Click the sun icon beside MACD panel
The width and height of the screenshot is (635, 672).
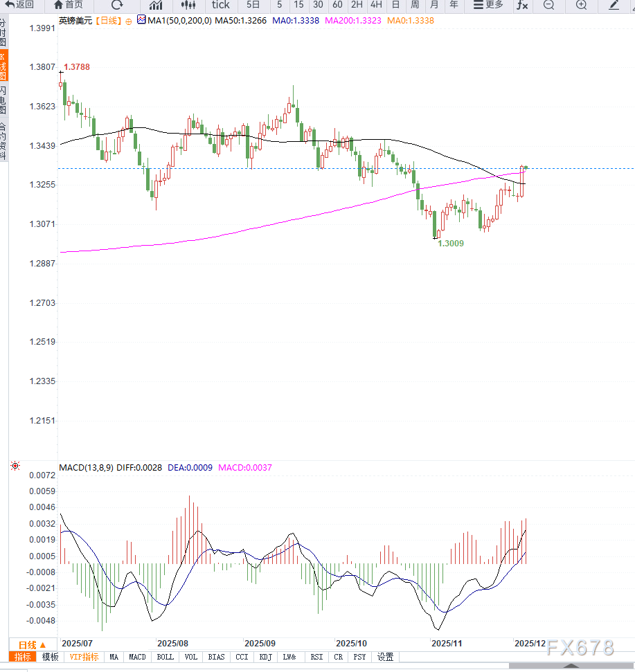click(15, 466)
